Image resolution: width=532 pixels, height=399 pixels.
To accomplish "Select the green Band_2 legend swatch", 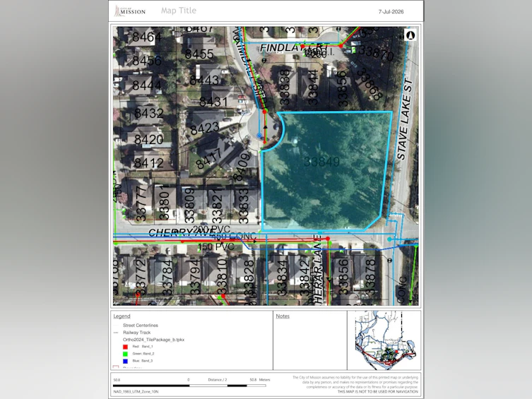I will [x=125, y=354].
